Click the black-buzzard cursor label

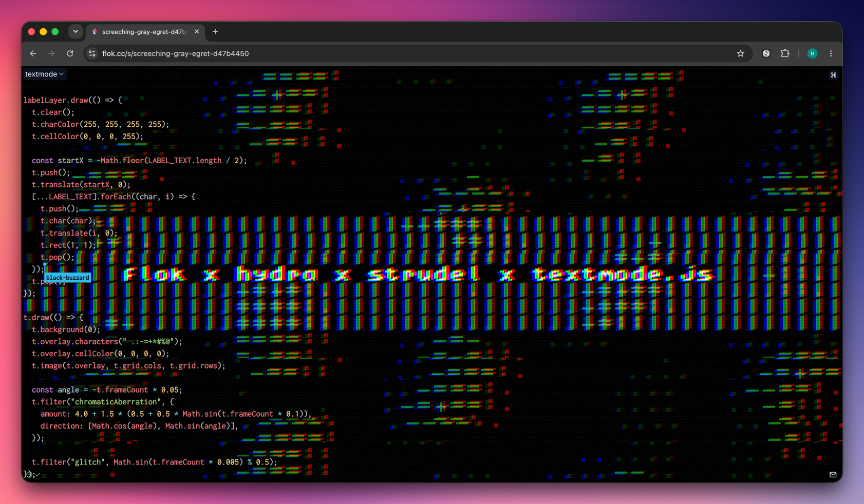[67, 278]
